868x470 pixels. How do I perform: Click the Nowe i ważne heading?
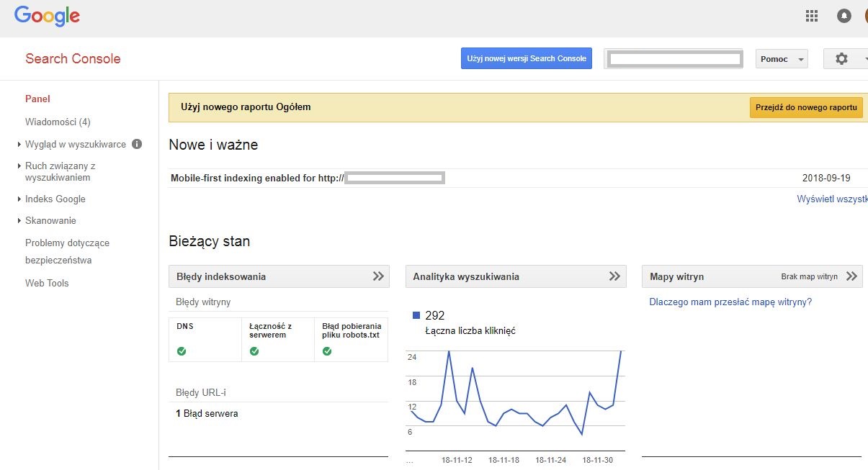(x=213, y=145)
